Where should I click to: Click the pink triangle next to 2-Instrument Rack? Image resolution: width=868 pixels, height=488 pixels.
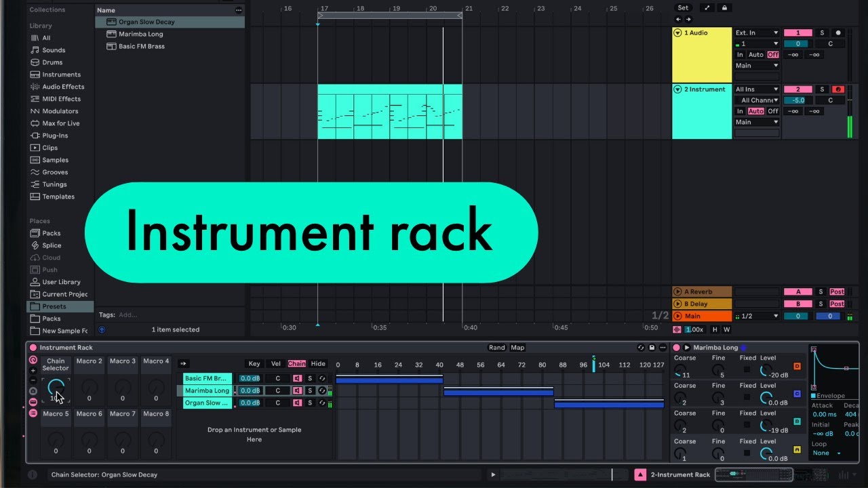tap(640, 475)
